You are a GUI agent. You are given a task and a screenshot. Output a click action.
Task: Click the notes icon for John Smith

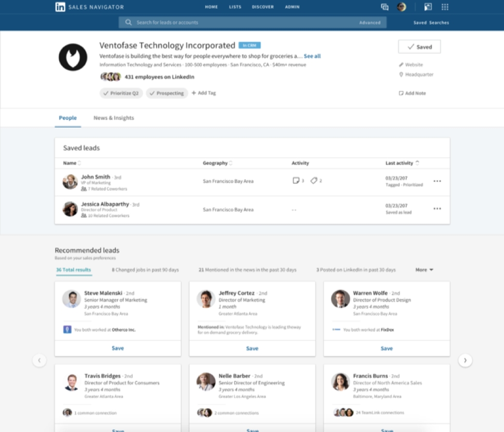point(296,181)
